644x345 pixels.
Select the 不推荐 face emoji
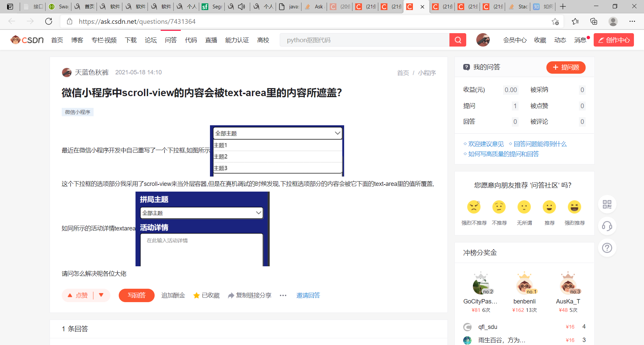(x=499, y=207)
